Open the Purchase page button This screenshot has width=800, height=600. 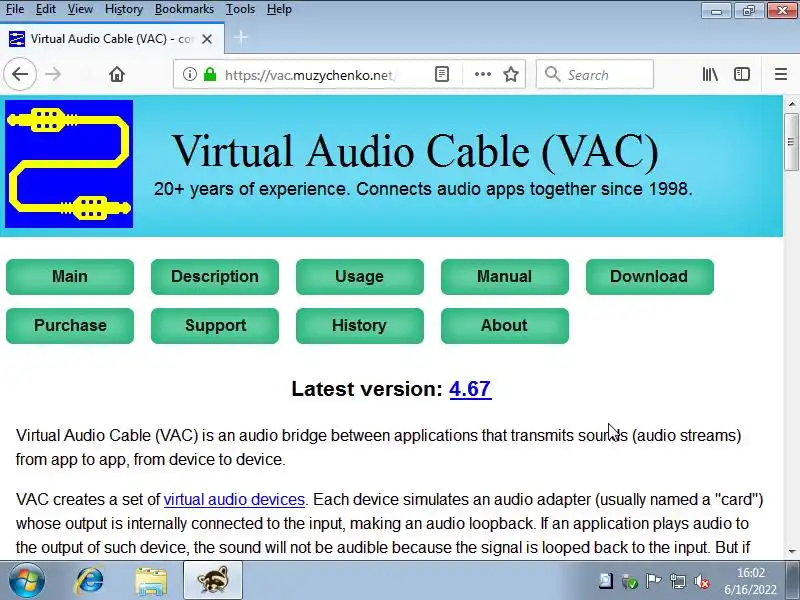(x=70, y=326)
